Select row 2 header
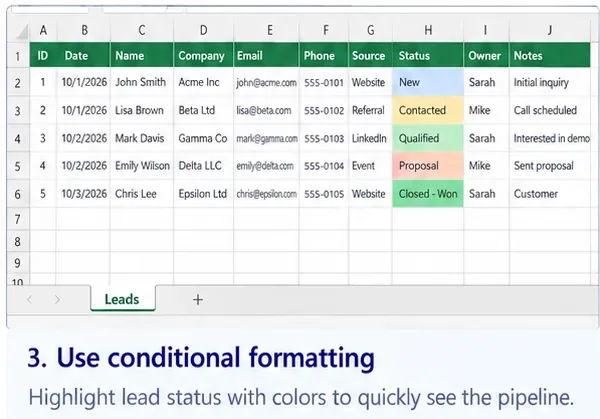 pyautogui.click(x=18, y=83)
